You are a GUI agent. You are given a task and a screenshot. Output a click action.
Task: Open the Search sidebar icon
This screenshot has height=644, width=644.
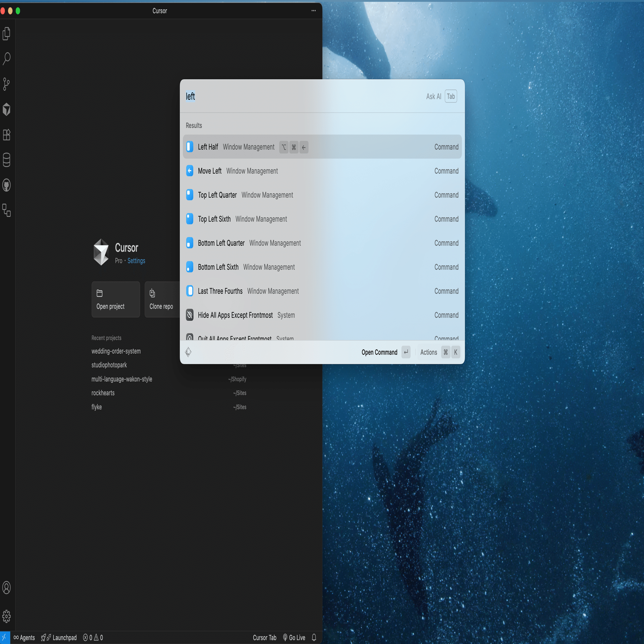pos(6,59)
